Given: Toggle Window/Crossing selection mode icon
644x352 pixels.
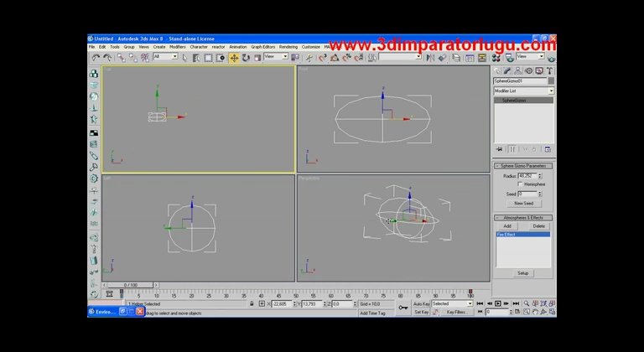Looking at the screenshot, I should [x=221, y=58].
